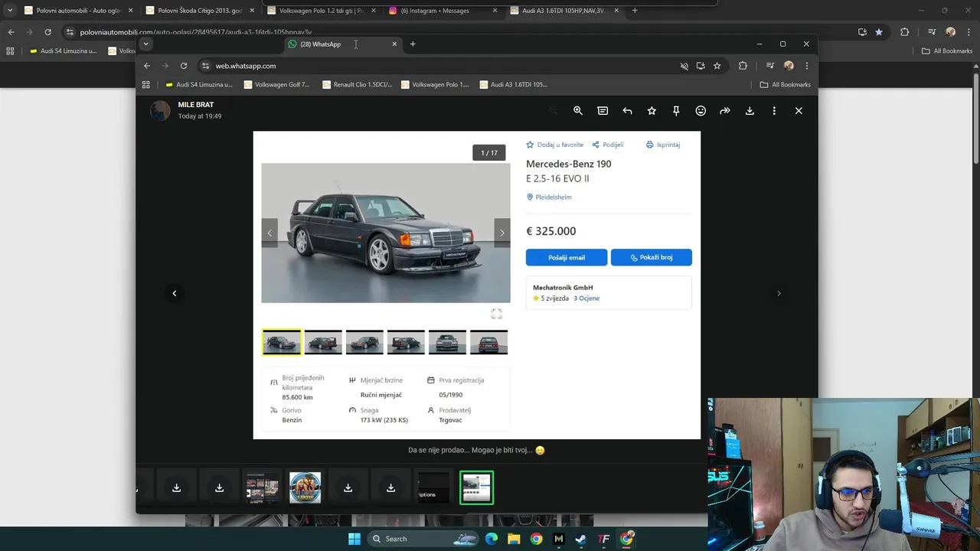
Task: Go to next media with right arrow
Action: (x=779, y=293)
